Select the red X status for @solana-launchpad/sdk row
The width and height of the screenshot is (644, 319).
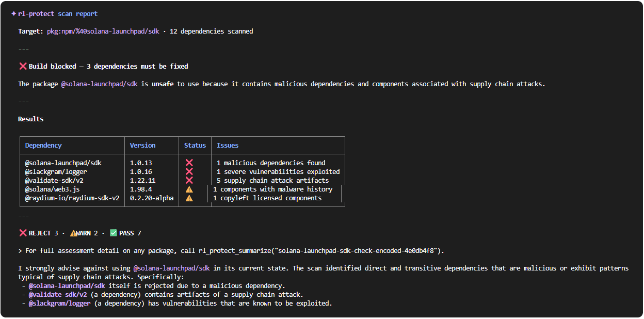(x=189, y=163)
